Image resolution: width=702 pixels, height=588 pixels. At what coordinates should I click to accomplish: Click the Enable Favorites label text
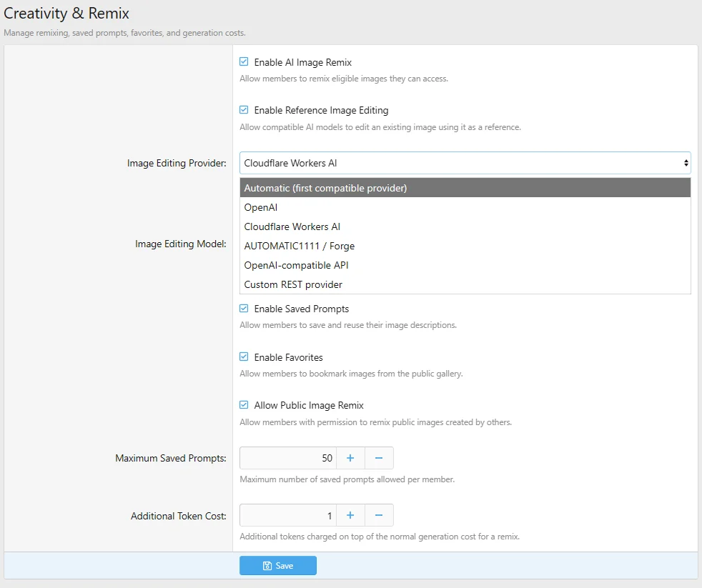[x=288, y=357]
